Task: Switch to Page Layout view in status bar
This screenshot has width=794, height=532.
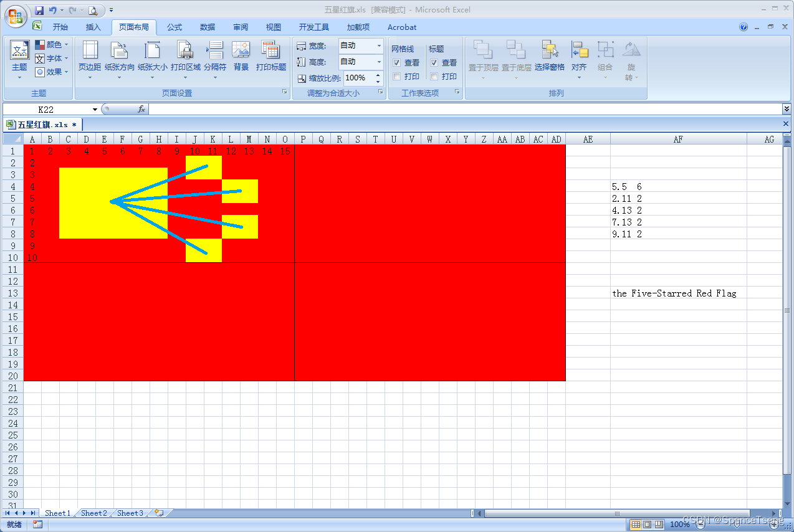Action: [648, 525]
